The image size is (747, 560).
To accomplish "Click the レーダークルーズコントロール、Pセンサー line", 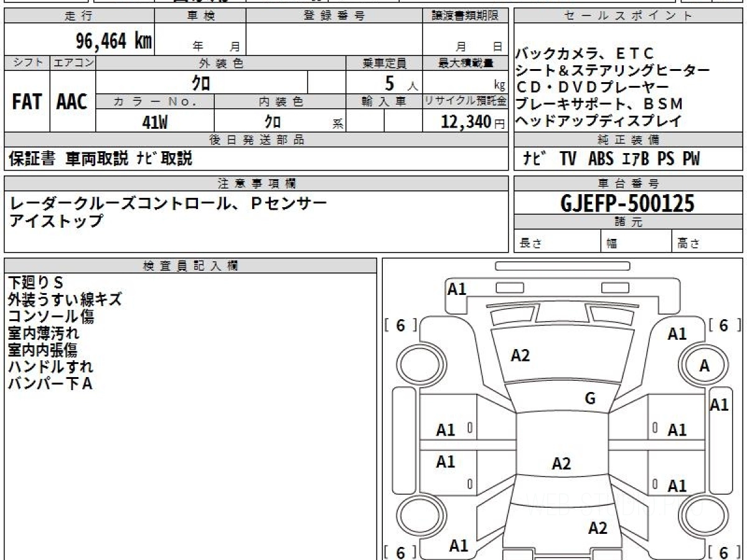I will [x=168, y=203].
